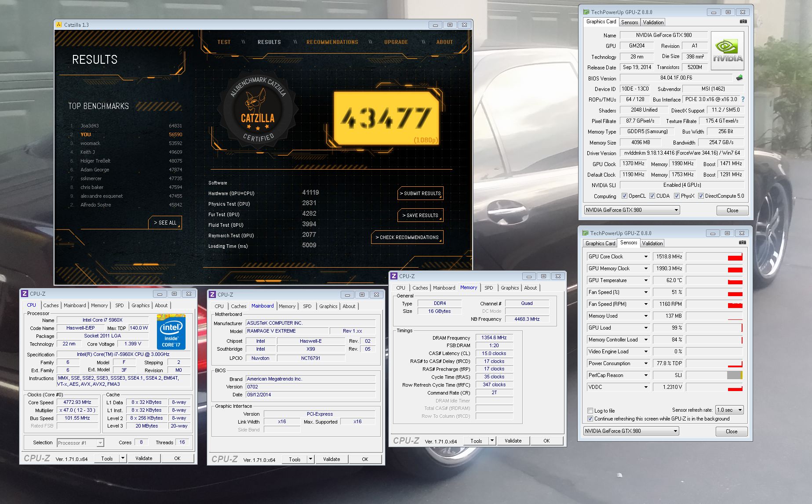Click the CPU-Z Memory window title icon
Image resolution: width=812 pixels, height=504 pixels.
coord(394,276)
